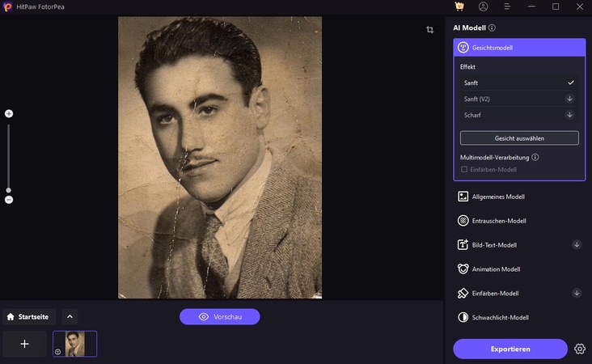Image resolution: width=592 pixels, height=364 pixels.
Task: Download the Sanft (V2) effect
Action: click(x=570, y=99)
